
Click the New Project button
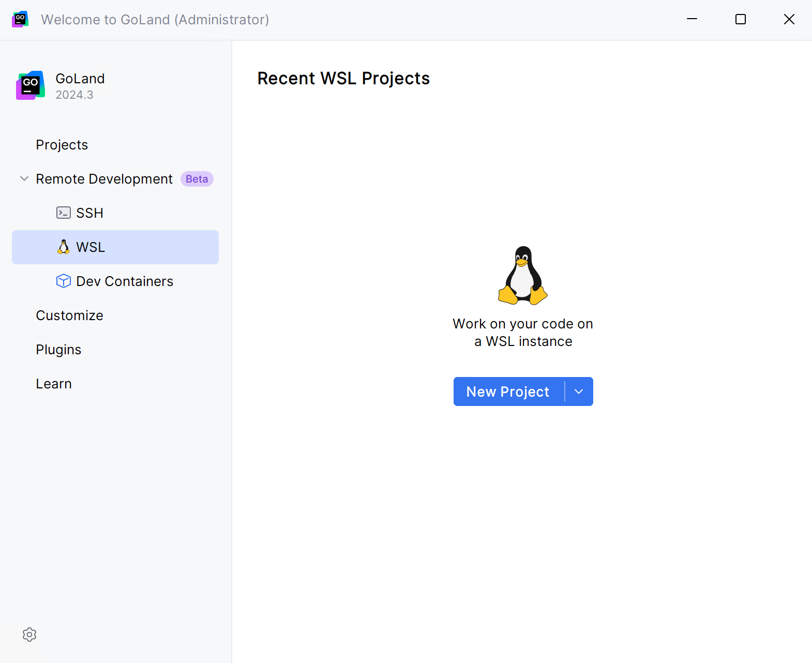[x=508, y=391]
